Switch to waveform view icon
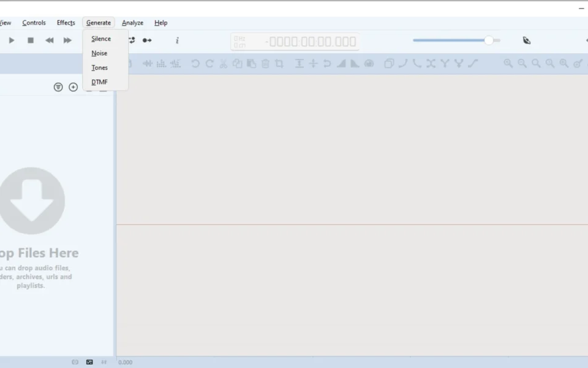Viewport: 588px width, 368px height. click(148, 63)
